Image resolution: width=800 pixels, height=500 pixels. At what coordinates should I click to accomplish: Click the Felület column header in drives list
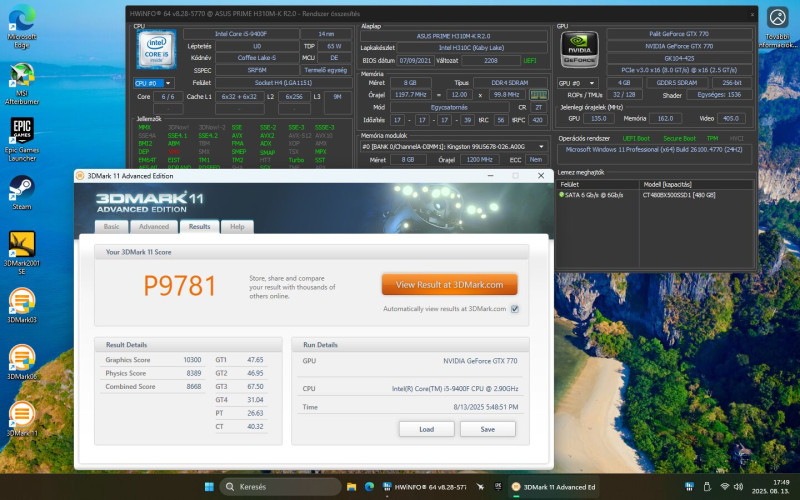coord(598,185)
